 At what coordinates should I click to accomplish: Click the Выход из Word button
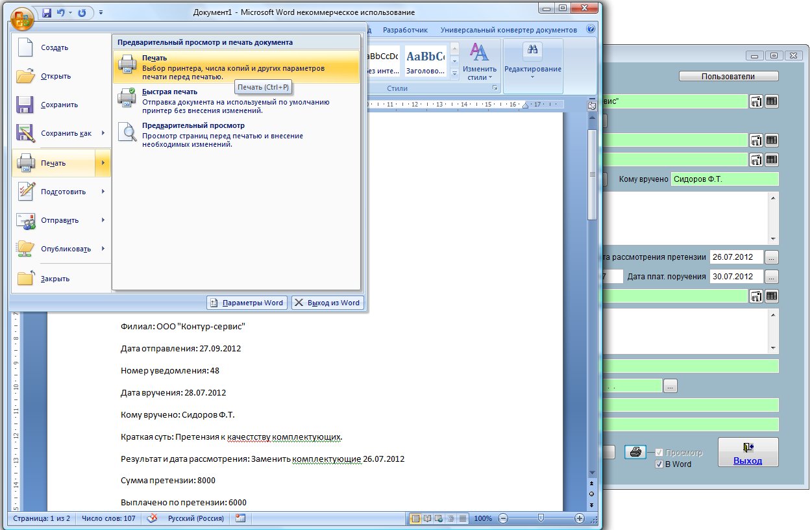327,303
